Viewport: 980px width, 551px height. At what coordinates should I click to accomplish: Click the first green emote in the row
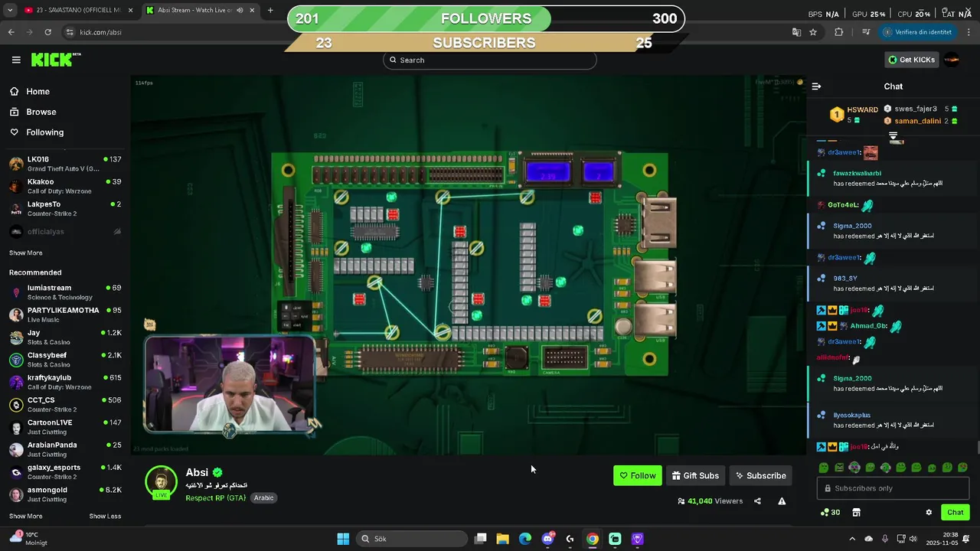click(824, 468)
